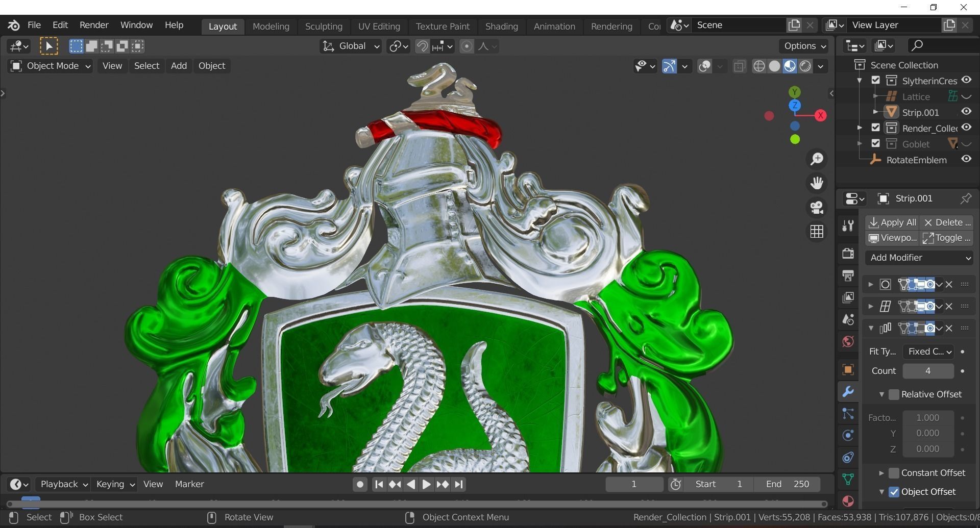
Task: Click the Viewport visibility button
Action: 892,238
